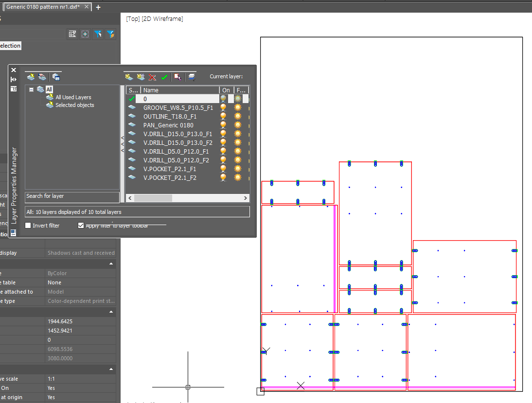532x403 pixels.
Task: Freeze V.POCKET_P2.1_F1 layer sun icon
Action: (238, 169)
